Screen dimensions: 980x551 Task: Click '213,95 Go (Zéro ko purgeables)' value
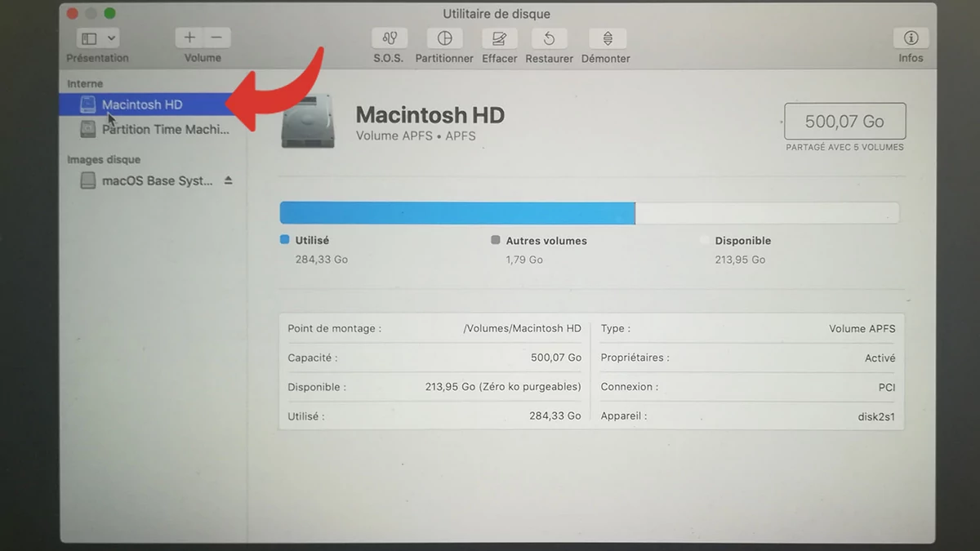pyautogui.click(x=503, y=387)
